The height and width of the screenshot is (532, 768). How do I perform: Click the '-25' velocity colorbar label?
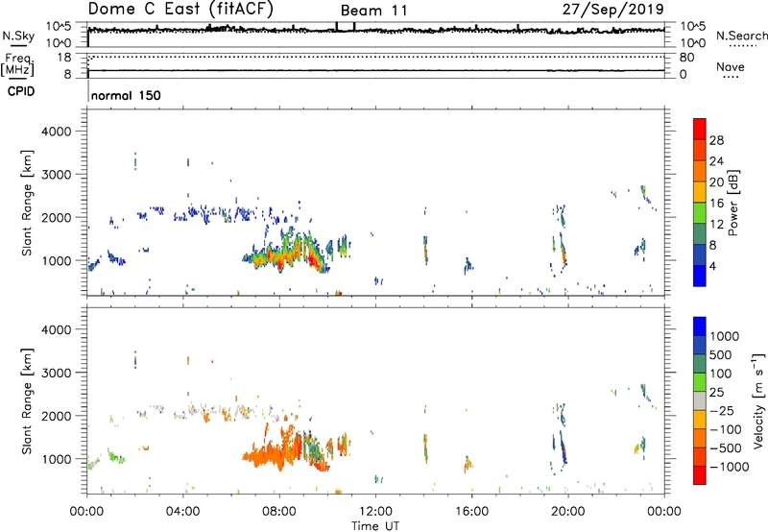coord(722,410)
